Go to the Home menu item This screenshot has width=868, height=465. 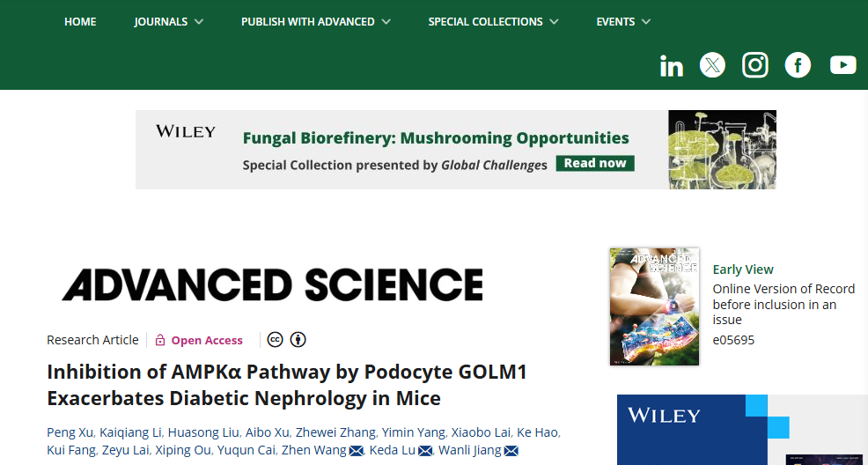coord(80,22)
